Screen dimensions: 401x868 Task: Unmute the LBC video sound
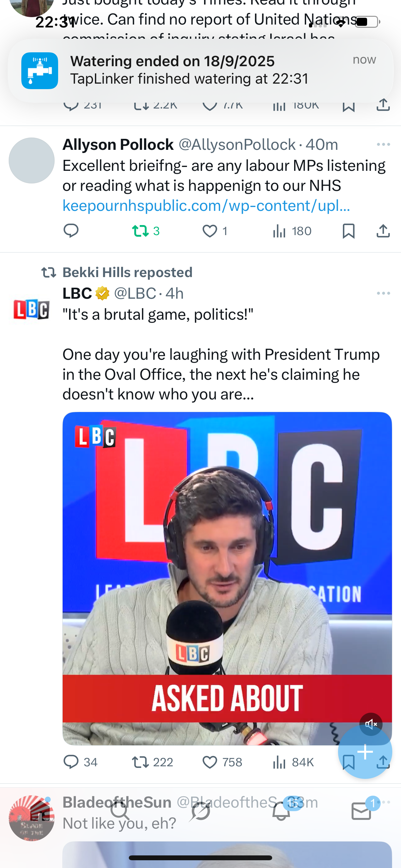pyautogui.click(x=371, y=724)
